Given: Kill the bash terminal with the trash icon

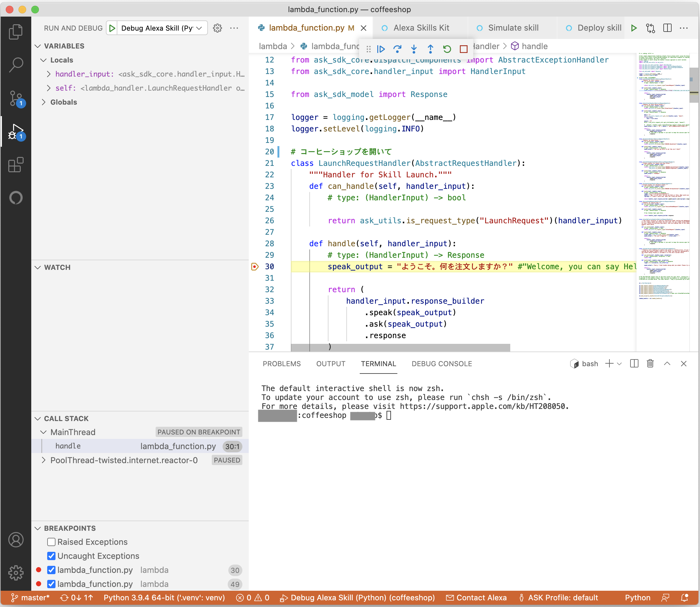Looking at the screenshot, I should 650,363.
